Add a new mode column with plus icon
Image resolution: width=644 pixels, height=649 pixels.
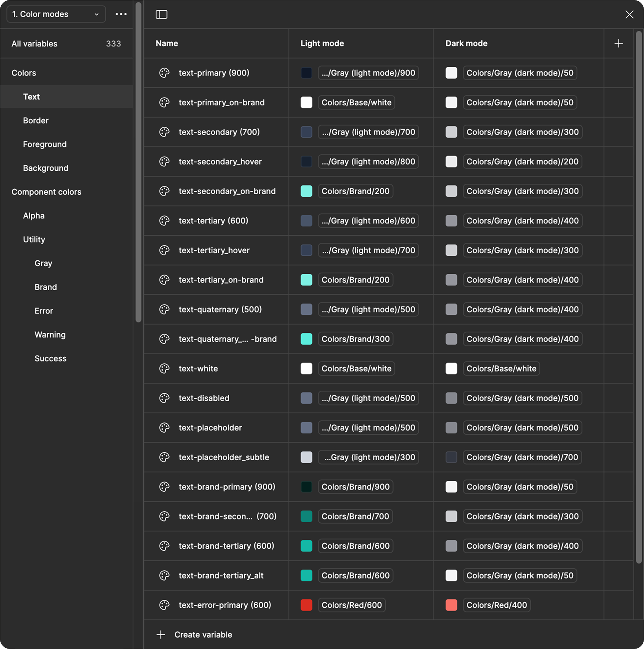click(618, 43)
